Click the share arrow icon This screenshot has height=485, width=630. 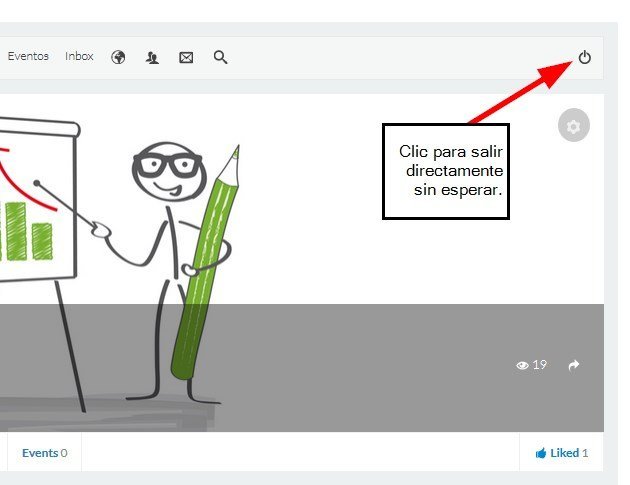click(574, 365)
